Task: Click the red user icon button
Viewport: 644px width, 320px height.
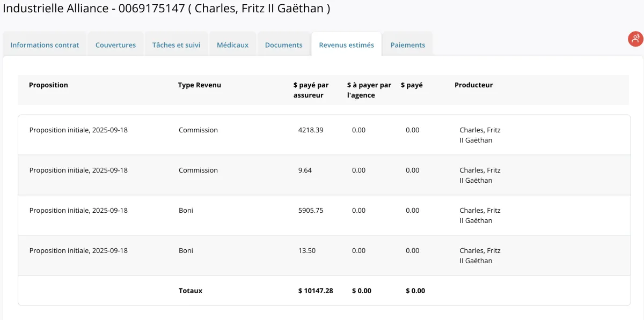Action: [x=635, y=39]
